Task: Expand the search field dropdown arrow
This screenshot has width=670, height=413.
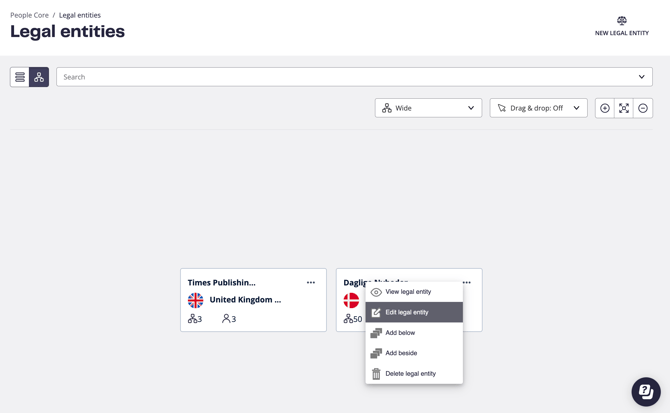Action: (642, 77)
